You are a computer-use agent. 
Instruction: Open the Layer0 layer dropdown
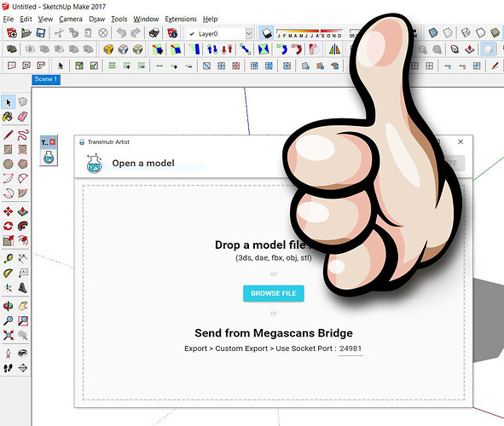248,33
